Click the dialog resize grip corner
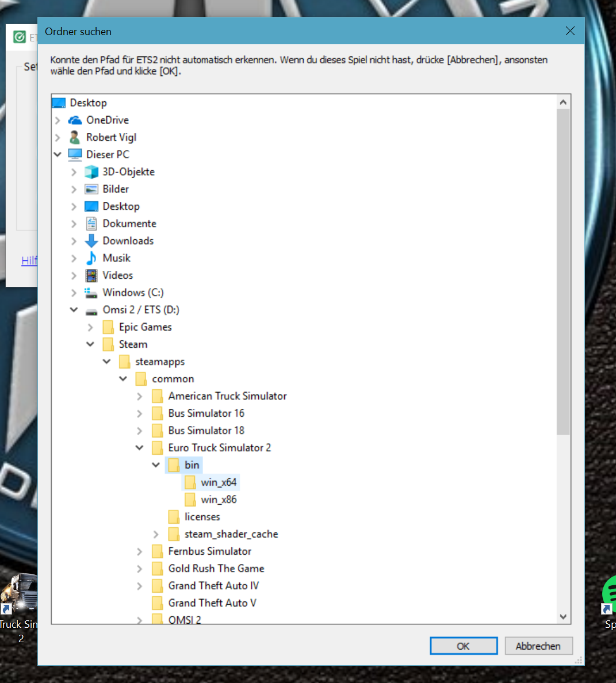Image resolution: width=616 pixels, height=683 pixels. coord(579,661)
